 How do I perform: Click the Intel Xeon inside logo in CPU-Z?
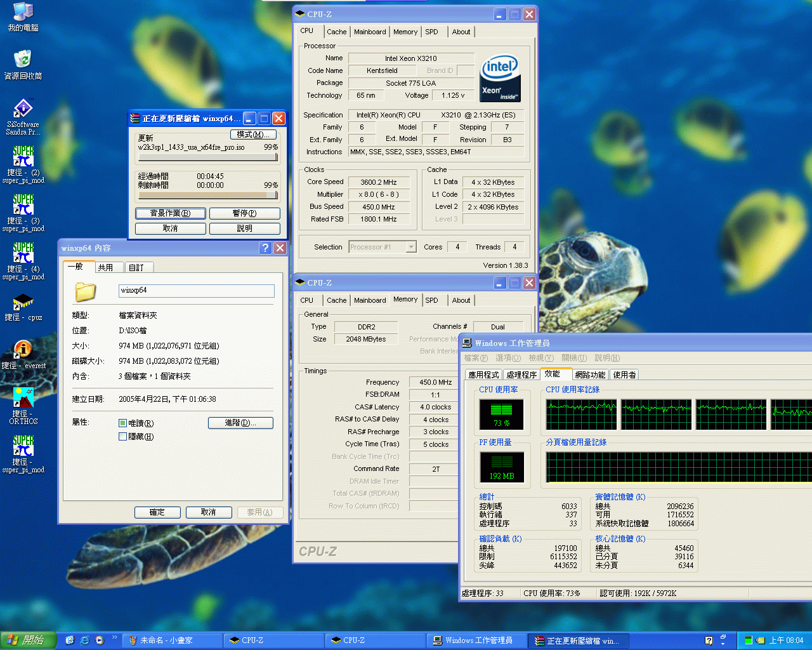[500, 78]
